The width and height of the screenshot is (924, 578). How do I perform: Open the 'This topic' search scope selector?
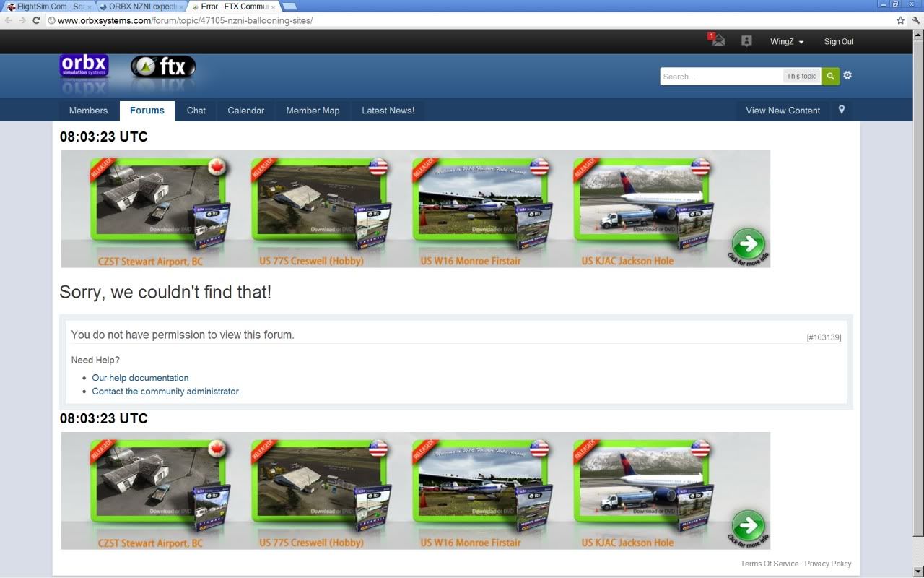pos(801,76)
